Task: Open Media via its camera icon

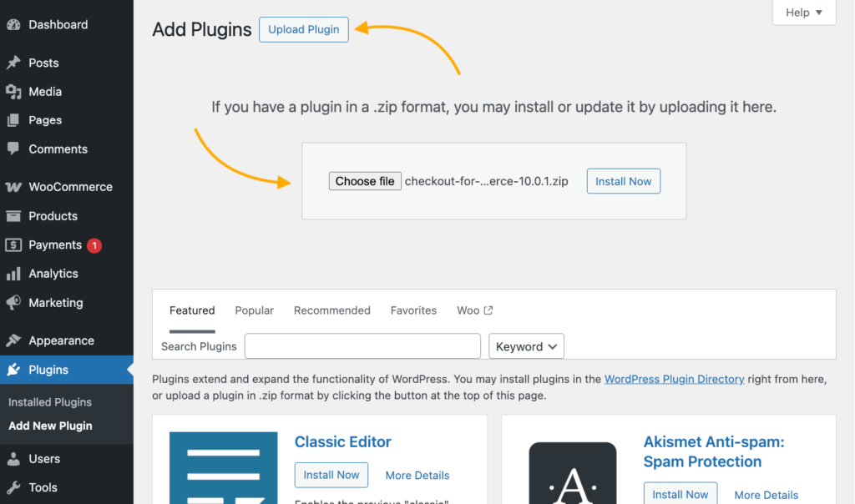Action: tap(13, 92)
